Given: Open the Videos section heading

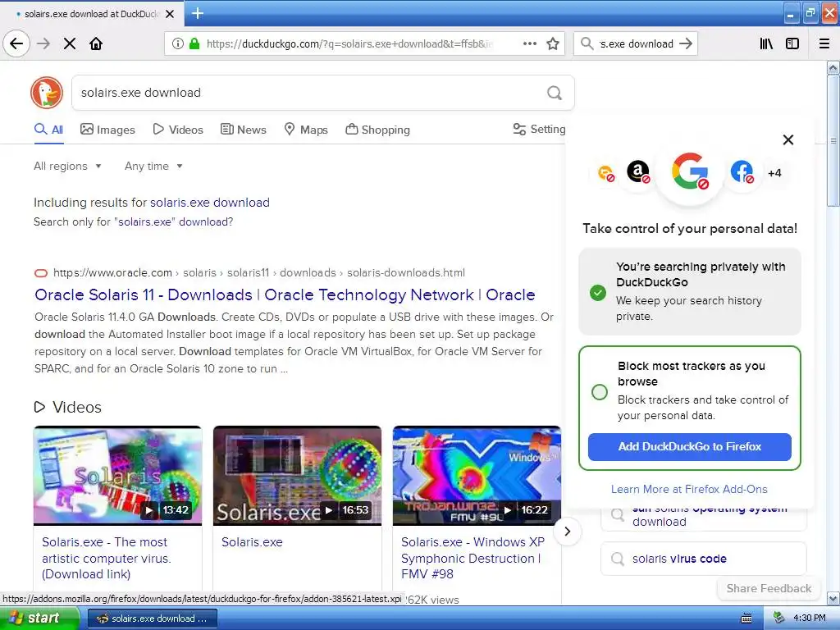Looking at the screenshot, I should (x=68, y=407).
